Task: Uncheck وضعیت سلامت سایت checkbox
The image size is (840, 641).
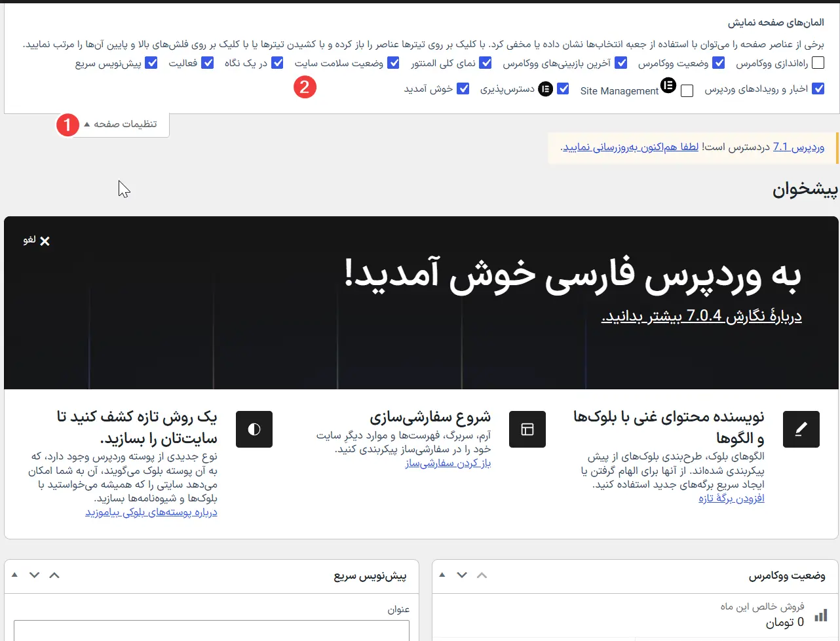Action: 393,63
